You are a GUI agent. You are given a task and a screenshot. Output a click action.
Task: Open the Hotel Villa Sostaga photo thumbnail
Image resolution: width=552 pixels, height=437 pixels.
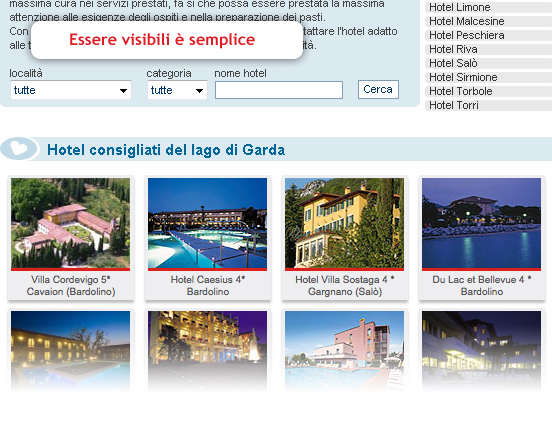click(344, 223)
